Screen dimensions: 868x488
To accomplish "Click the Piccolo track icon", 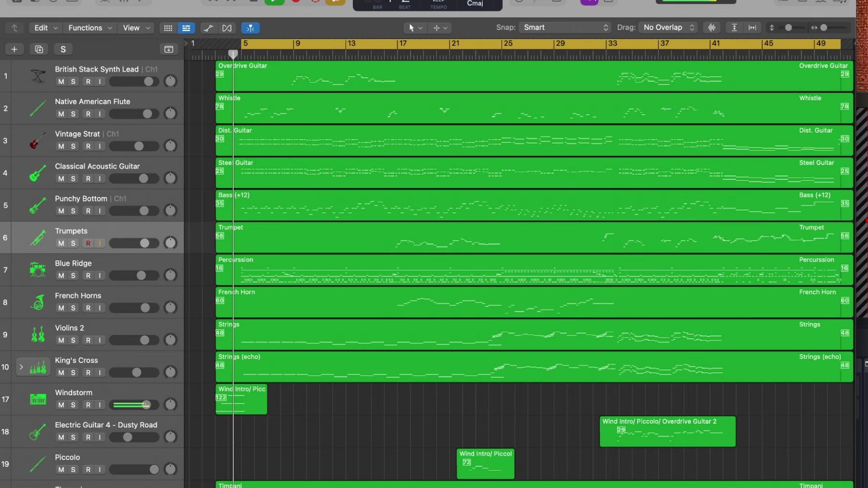I will coord(38,464).
